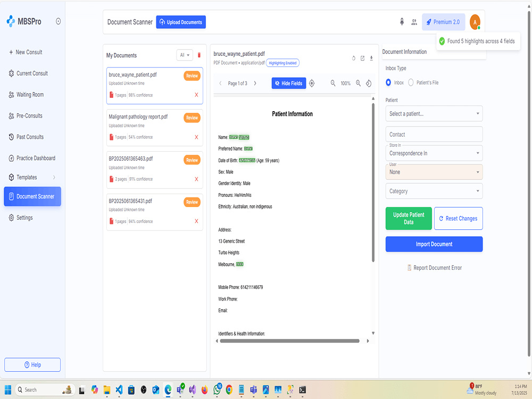Open the Practice Dashboard
The height and width of the screenshot is (399, 532).
point(32,158)
